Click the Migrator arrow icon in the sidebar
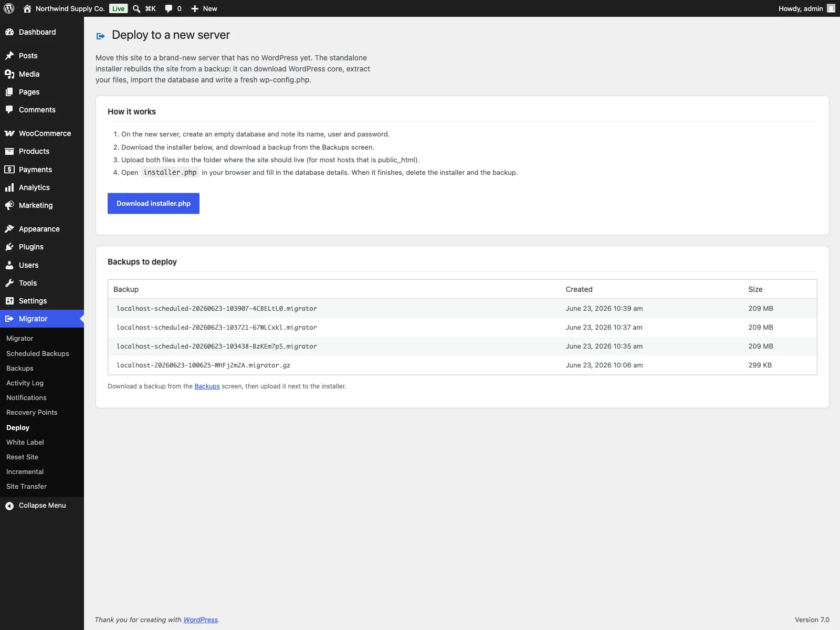840x630 pixels. coord(9,319)
